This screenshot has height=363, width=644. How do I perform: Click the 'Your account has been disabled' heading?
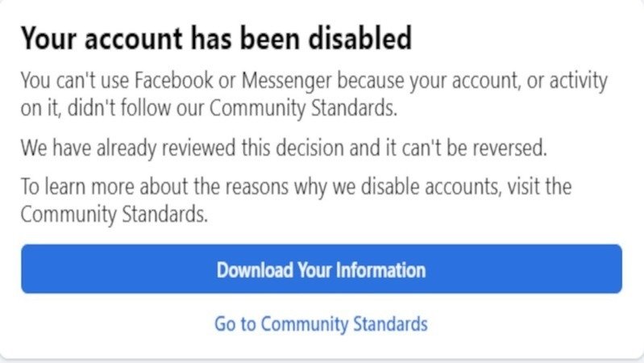tap(216, 38)
